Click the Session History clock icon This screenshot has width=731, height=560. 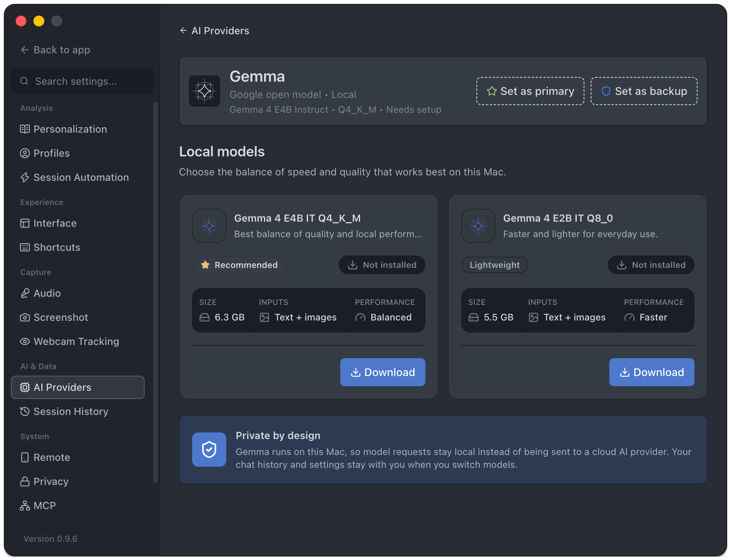25,411
